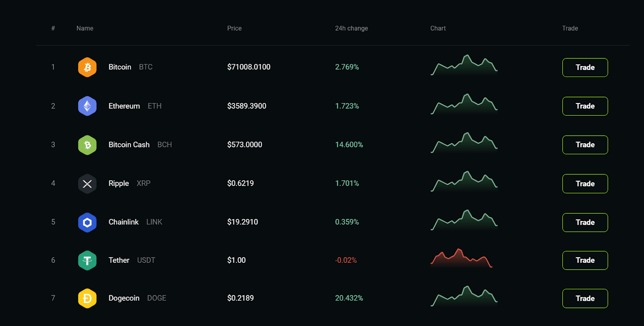The width and height of the screenshot is (644, 326).
Task: Open the Ethereum sparkline chart
Action: click(x=464, y=104)
